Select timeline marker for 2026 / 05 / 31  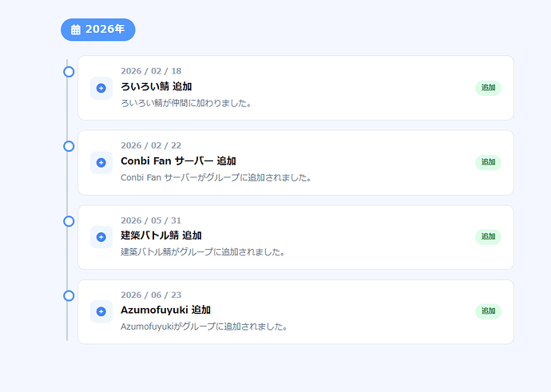[69, 221]
